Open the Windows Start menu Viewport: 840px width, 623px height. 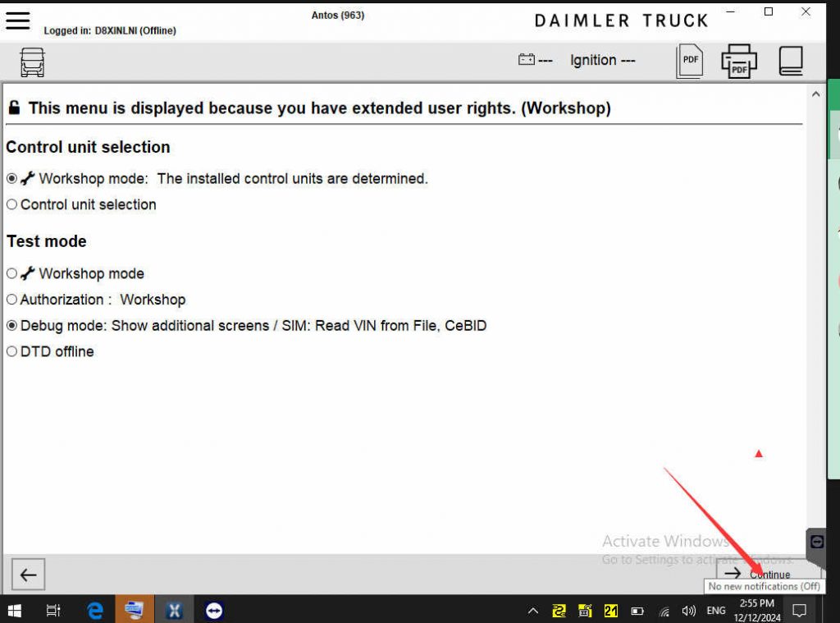[15, 610]
